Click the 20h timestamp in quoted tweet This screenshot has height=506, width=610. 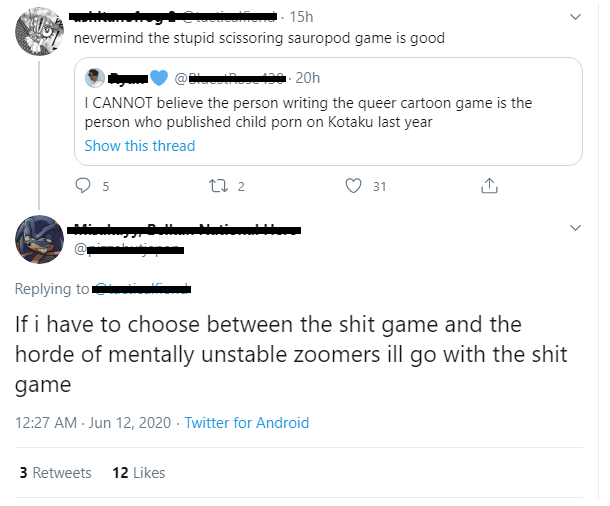[x=309, y=78]
